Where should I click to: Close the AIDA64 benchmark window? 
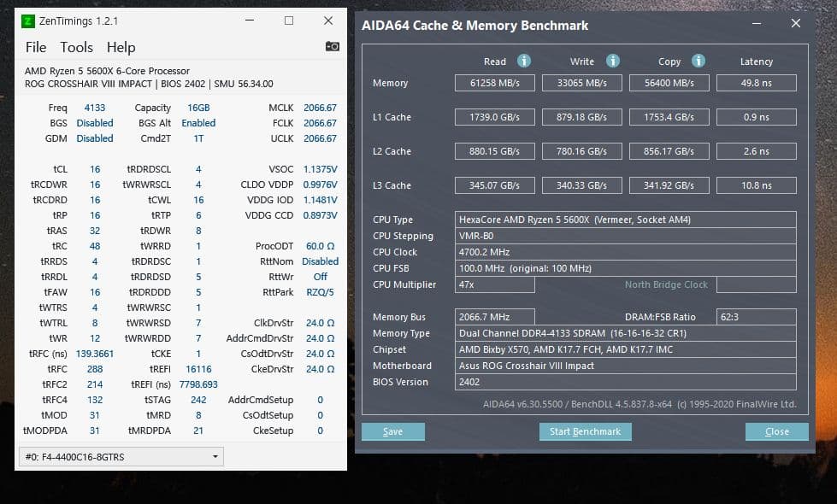tap(795, 23)
